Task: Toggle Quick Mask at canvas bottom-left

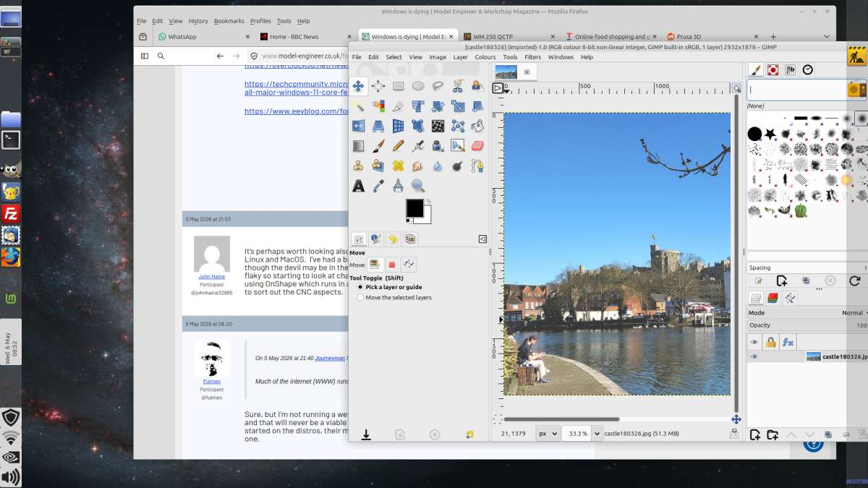Action: coord(498,419)
